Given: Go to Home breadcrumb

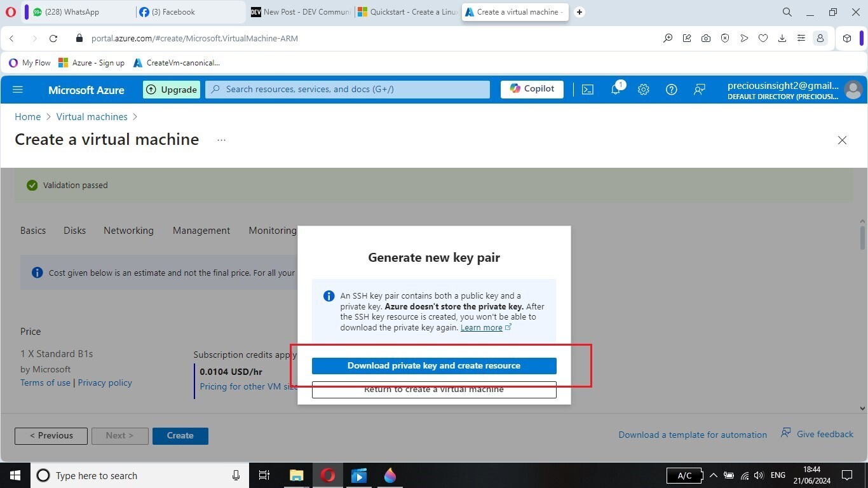Looking at the screenshot, I should pos(28,117).
